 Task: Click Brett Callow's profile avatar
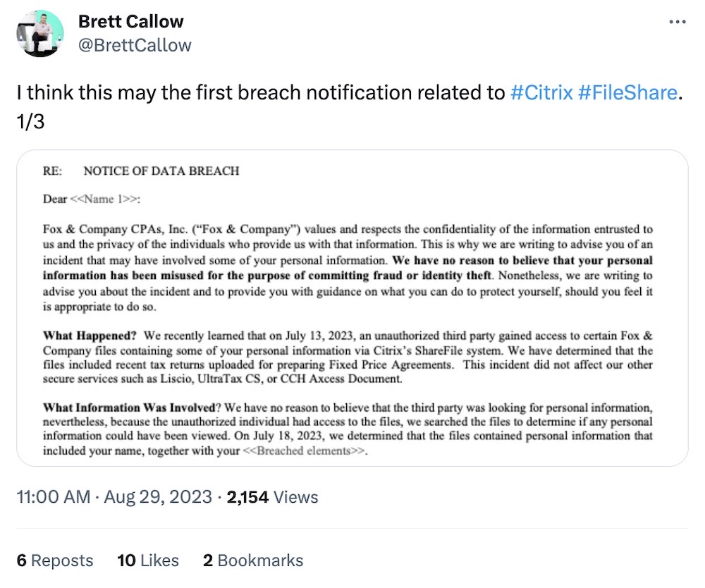[40, 33]
